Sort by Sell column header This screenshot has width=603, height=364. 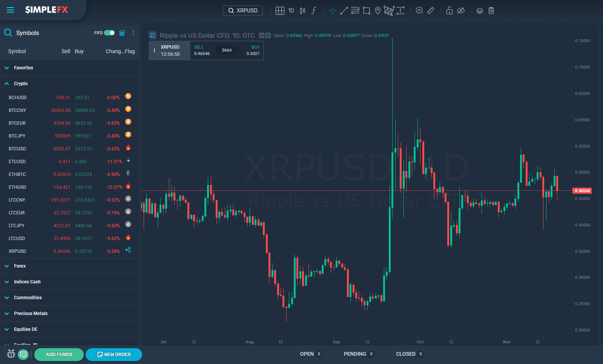(66, 51)
